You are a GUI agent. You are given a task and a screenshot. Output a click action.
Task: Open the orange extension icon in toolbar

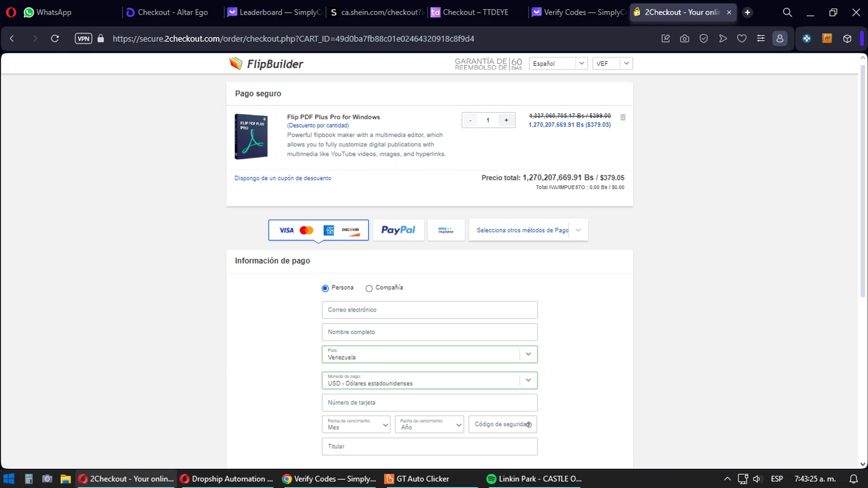(x=827, y=39)
